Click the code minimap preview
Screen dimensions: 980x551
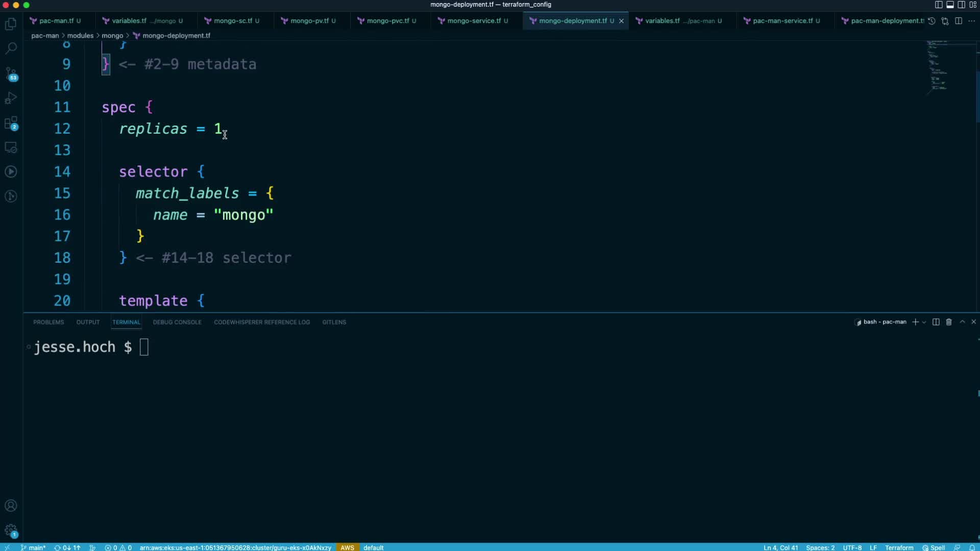point(938,66)
